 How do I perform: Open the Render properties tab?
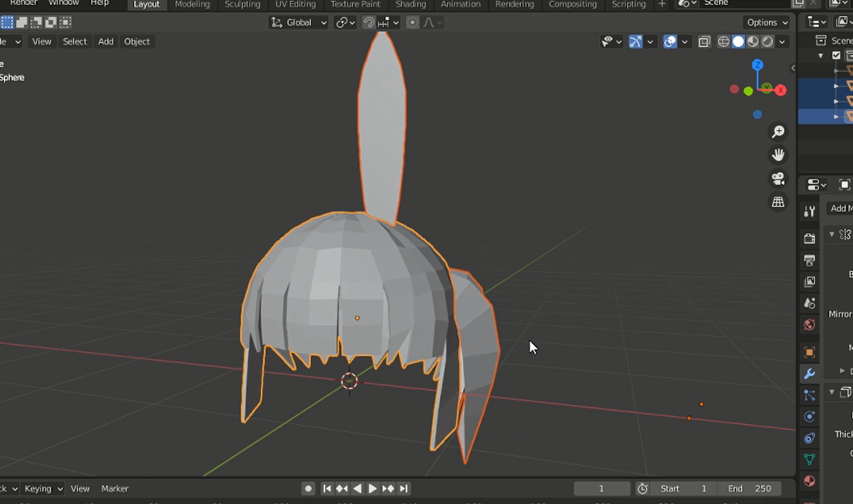coord(809,238)
